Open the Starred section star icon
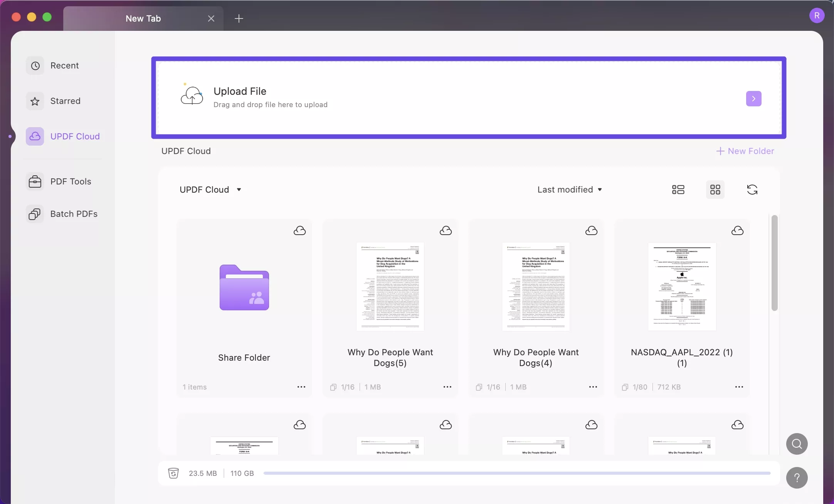Viewport: 834px width, 504px height. coord(35,101)
